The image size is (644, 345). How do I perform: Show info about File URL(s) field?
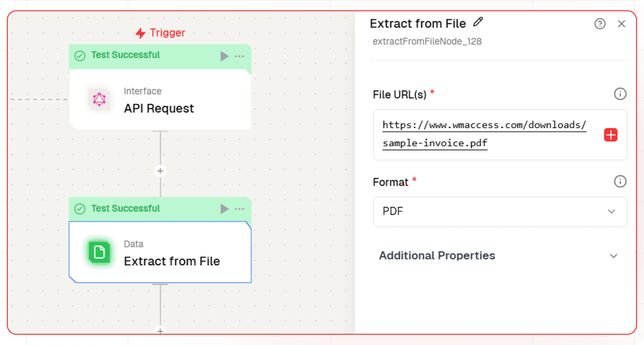(x=620, y=94)
